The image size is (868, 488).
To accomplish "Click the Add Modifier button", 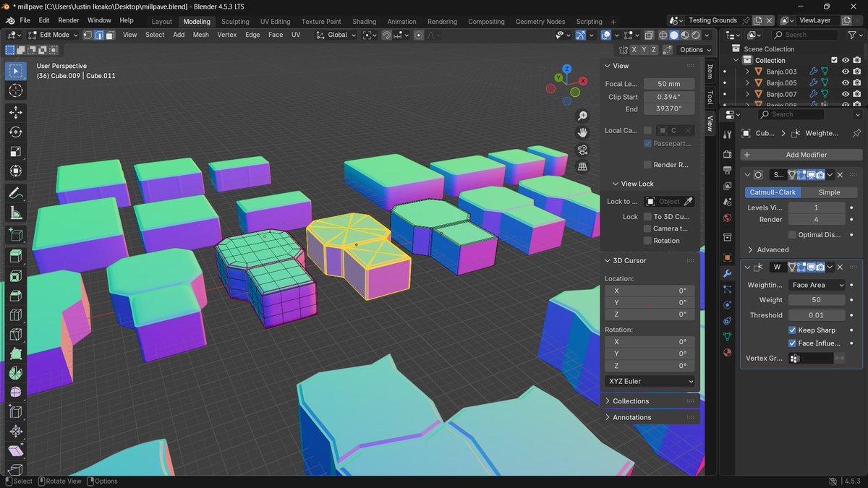I will point(801,155).
